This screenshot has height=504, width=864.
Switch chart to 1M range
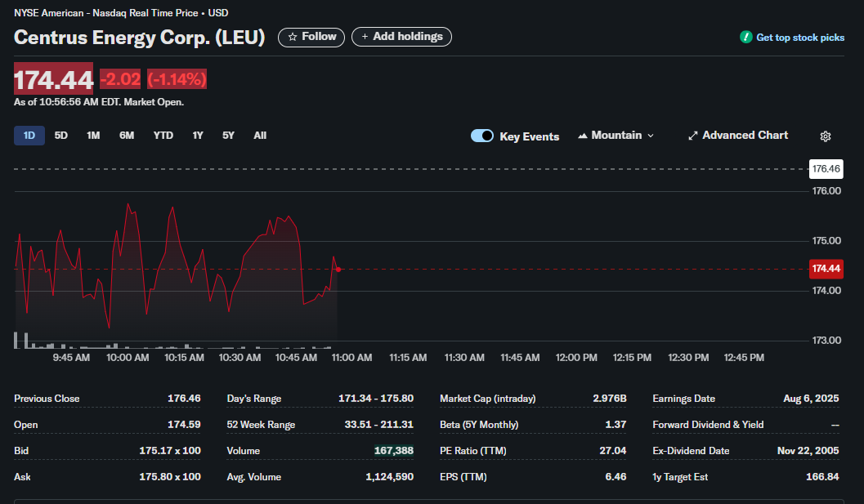[93, 136]
